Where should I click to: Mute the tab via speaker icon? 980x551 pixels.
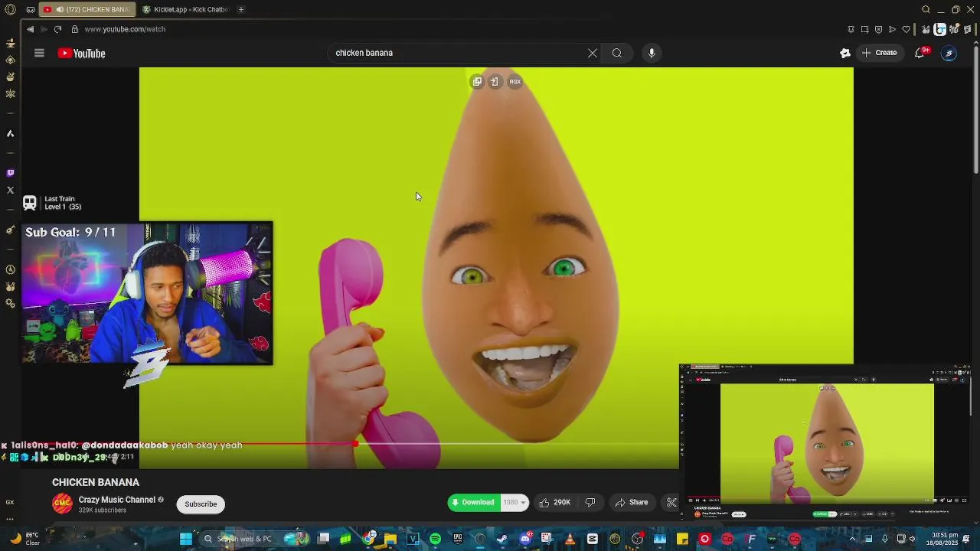[59, 9]
